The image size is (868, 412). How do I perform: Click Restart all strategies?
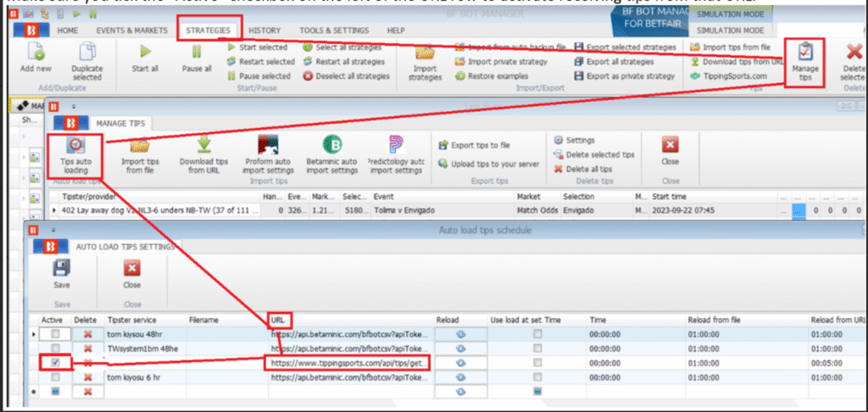coord(344,62)
